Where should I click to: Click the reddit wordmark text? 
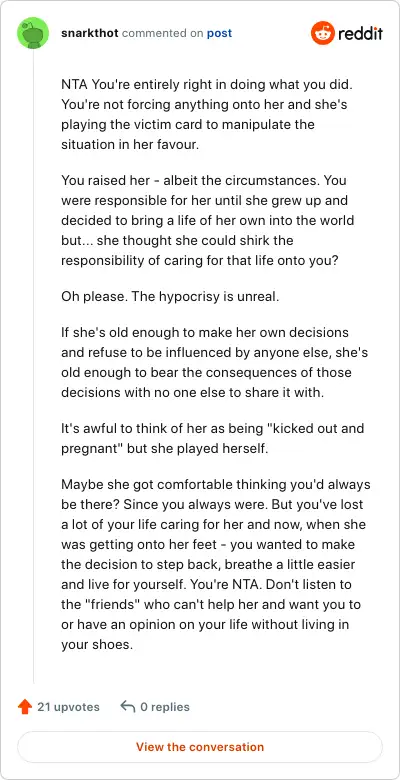[361, 33]
